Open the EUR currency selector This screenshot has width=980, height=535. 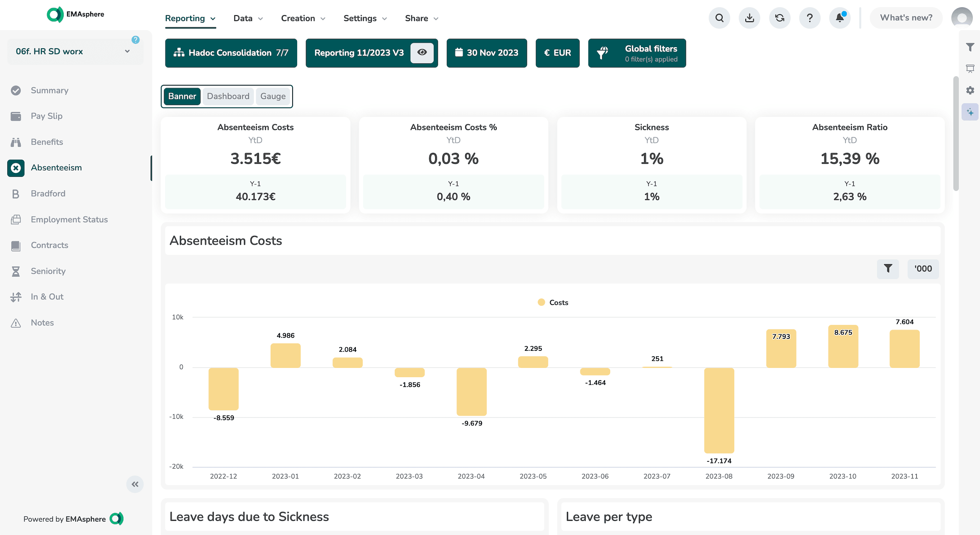(x=558, y=53)
